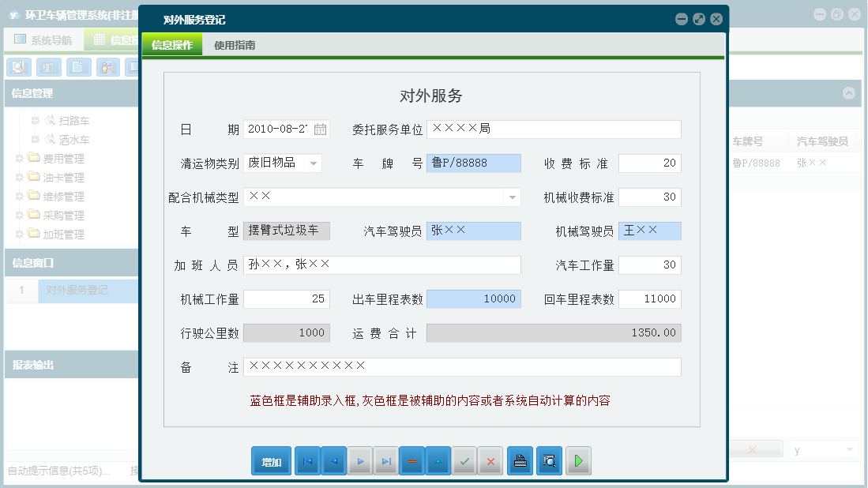868x488 pixels.
Task: Print the record using the printer icon
Action: point(520,461)
